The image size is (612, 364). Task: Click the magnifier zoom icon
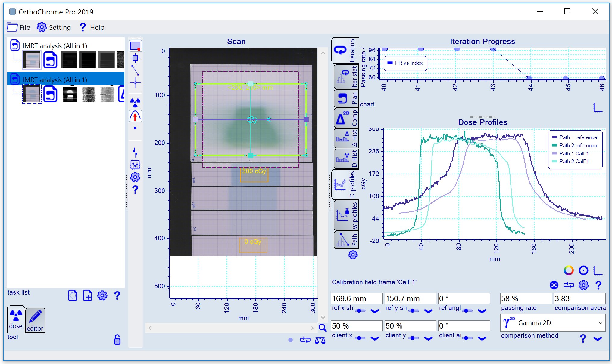click(x=323, y=328)
